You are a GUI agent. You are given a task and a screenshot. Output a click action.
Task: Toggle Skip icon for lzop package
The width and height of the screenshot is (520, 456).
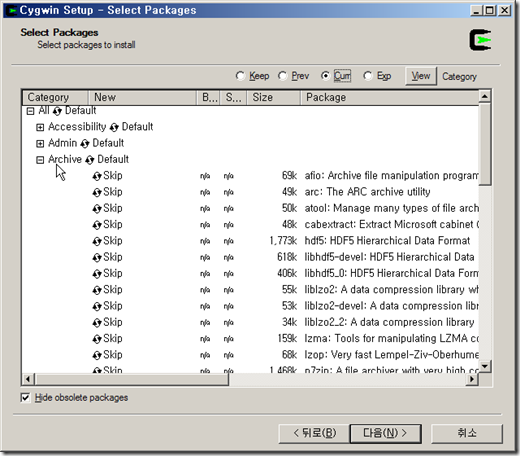click(x=97, y=356)
